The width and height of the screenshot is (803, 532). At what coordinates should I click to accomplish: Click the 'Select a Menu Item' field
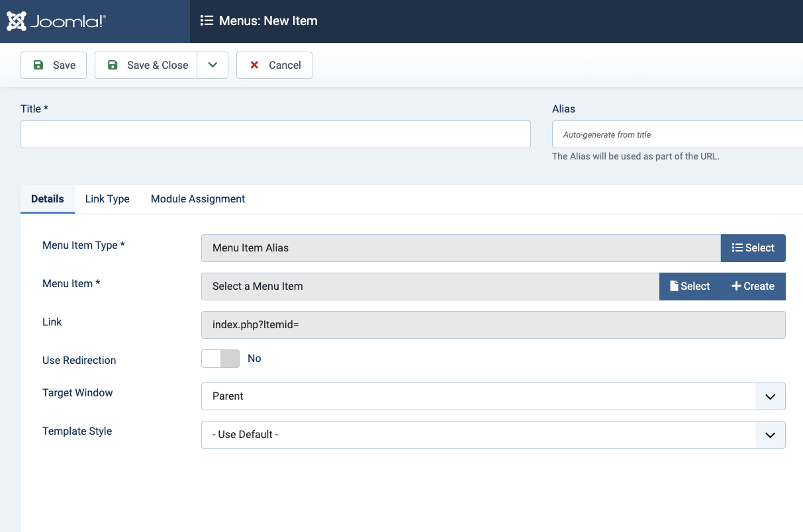[x=430, y=286]
